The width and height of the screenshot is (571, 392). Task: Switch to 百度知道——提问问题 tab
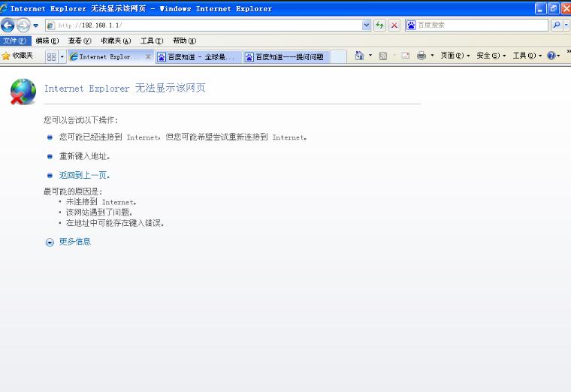point(286,57)
